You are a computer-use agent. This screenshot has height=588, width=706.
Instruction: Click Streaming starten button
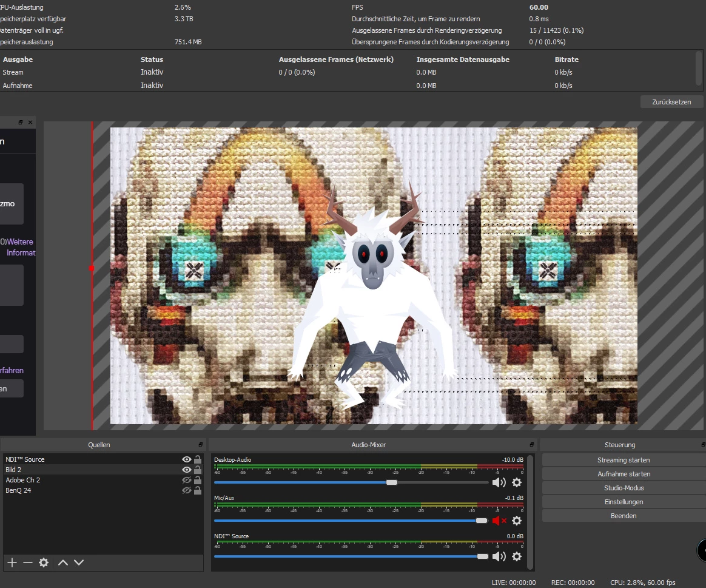624,460
